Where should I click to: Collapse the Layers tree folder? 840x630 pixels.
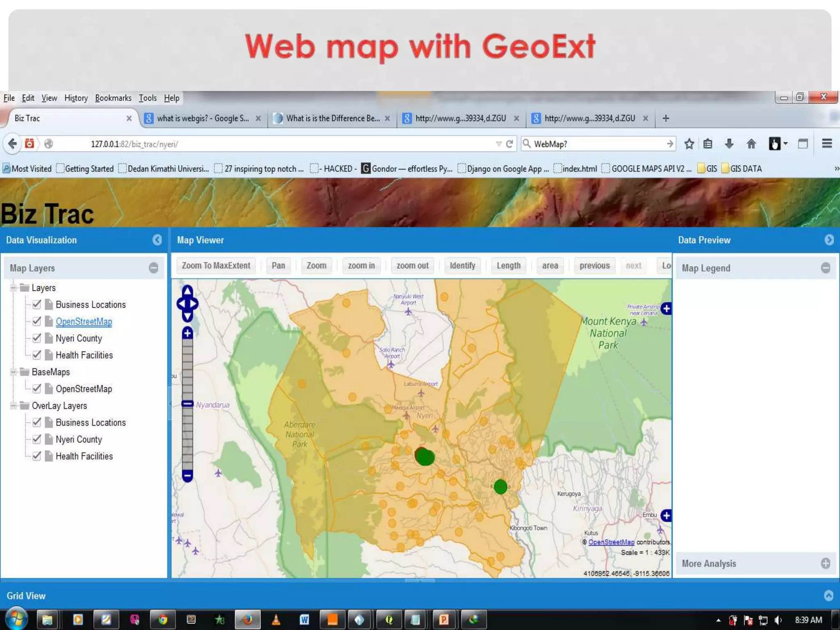tap(14, 288)
